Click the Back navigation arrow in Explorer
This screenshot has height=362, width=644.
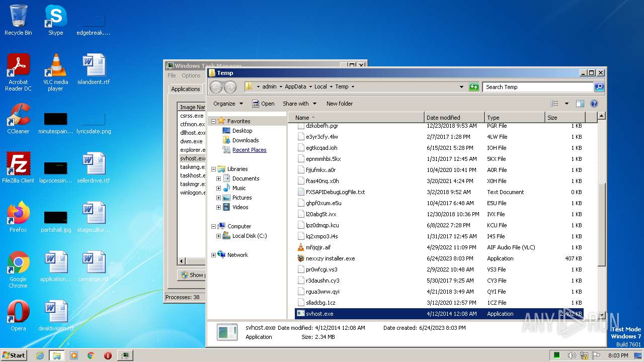(x=216, y=87)
